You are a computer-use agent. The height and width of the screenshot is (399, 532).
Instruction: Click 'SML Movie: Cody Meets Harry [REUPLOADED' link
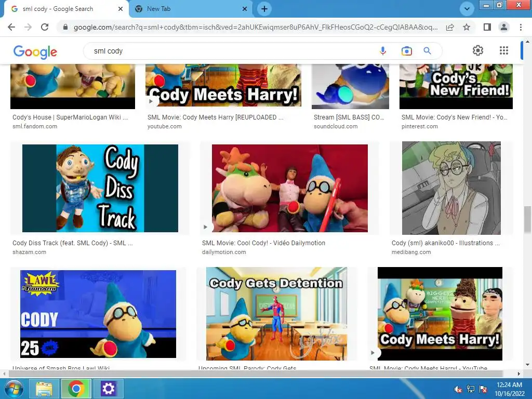pyautogui.click(x=215, y=117)
